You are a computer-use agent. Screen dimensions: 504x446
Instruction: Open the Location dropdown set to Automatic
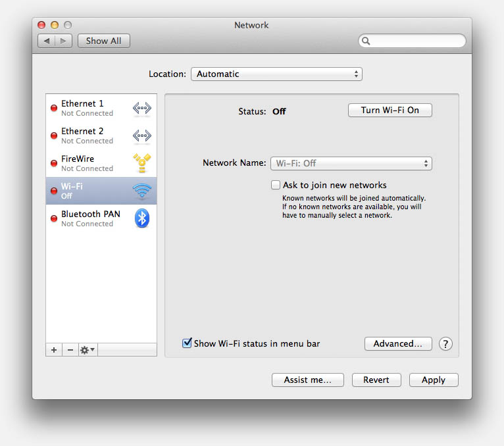coord(276,74)
